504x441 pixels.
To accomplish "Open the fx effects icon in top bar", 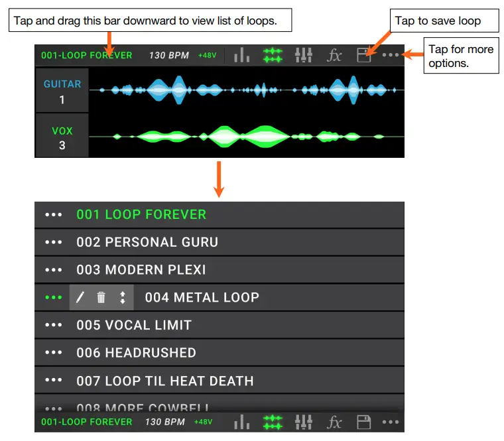I will pos(334,55).
